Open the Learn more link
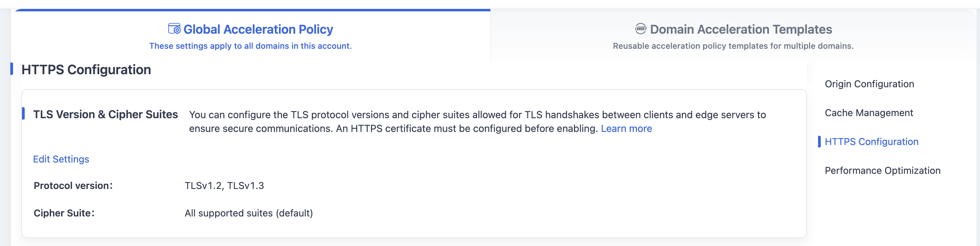 click(626, 129)
